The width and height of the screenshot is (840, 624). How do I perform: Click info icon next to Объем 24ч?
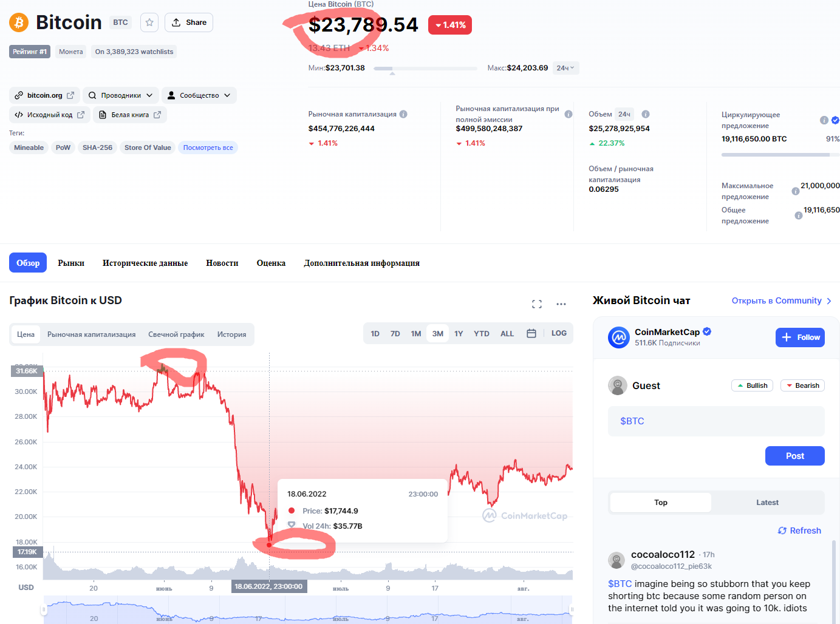tap(646, 114)
